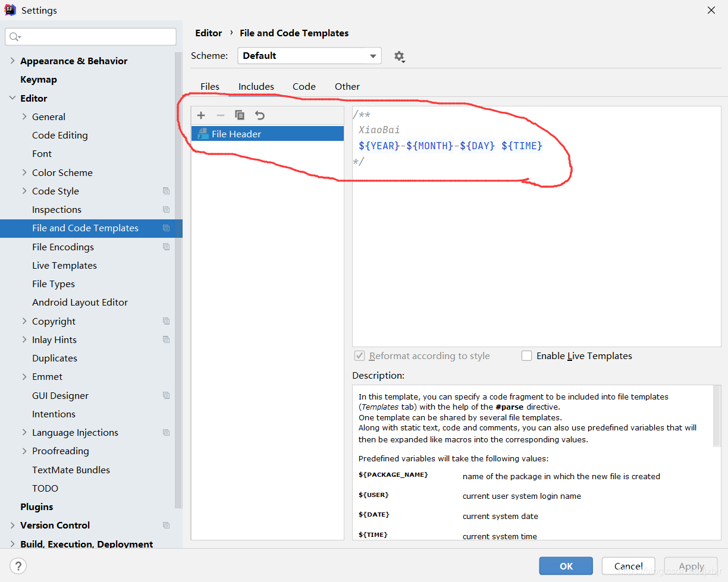The height and width of the screenshot is (582, 728).
Task: Click the Description pane scrollbar
Action: (717, 416)
